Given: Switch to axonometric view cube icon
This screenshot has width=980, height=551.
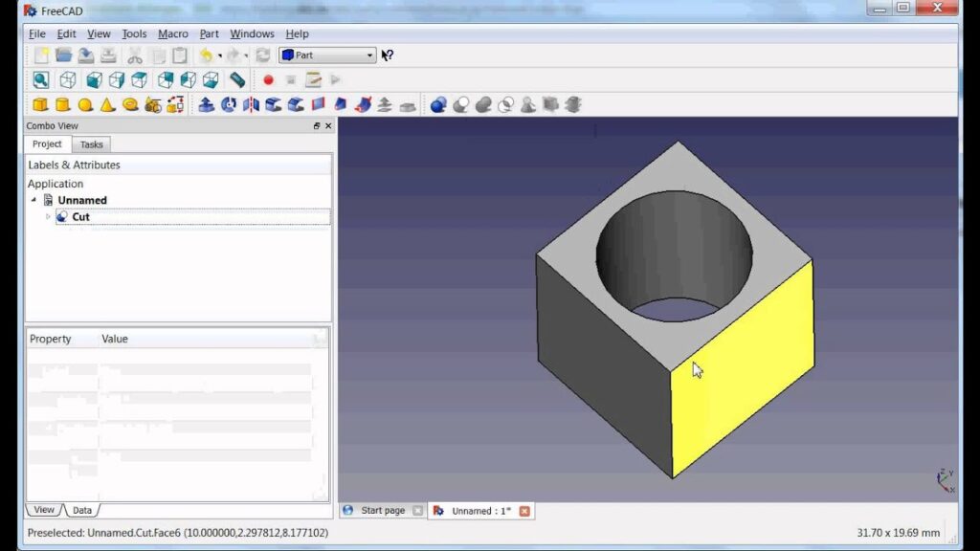Looking at the screenshot, I should point(68,80).
